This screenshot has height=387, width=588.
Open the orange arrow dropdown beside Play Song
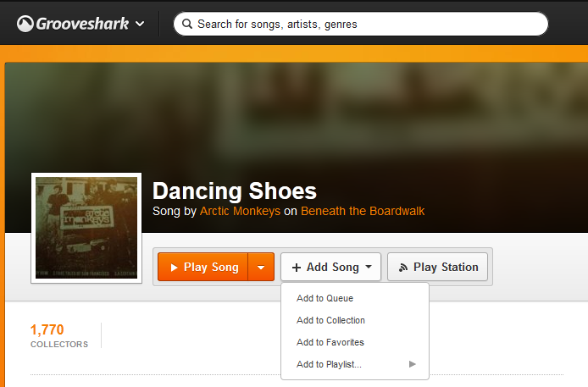[x=261, y=268]
